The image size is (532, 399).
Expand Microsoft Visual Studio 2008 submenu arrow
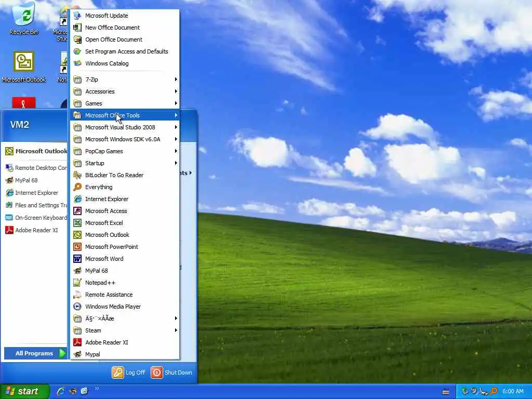[176, 127]
